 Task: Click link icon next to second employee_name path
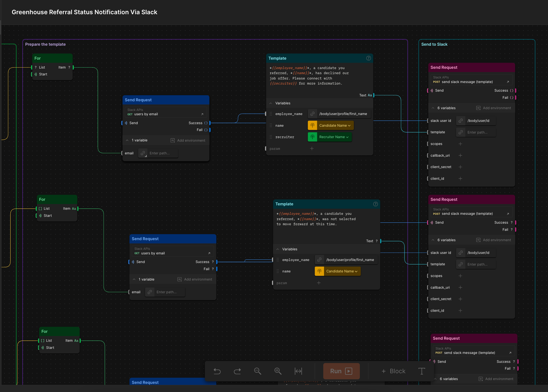319,260
